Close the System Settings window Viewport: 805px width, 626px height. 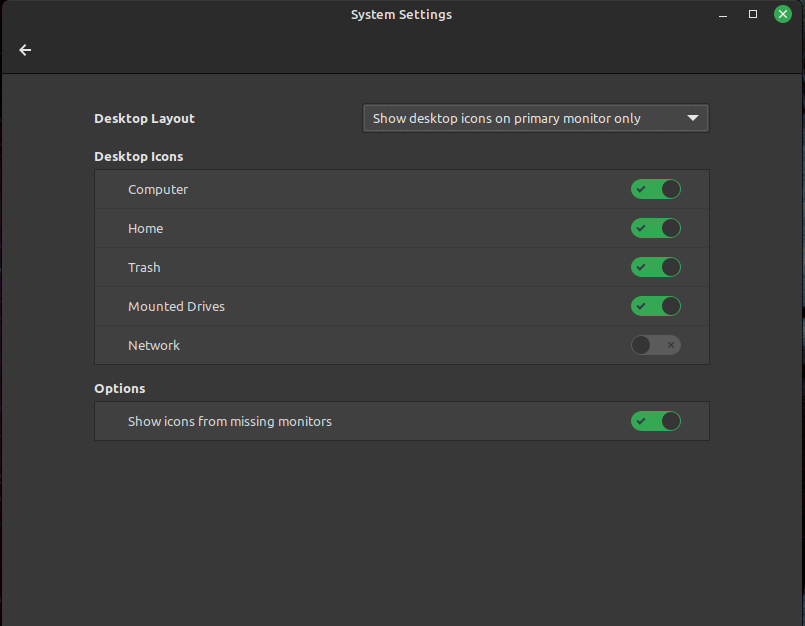(782, 14)
